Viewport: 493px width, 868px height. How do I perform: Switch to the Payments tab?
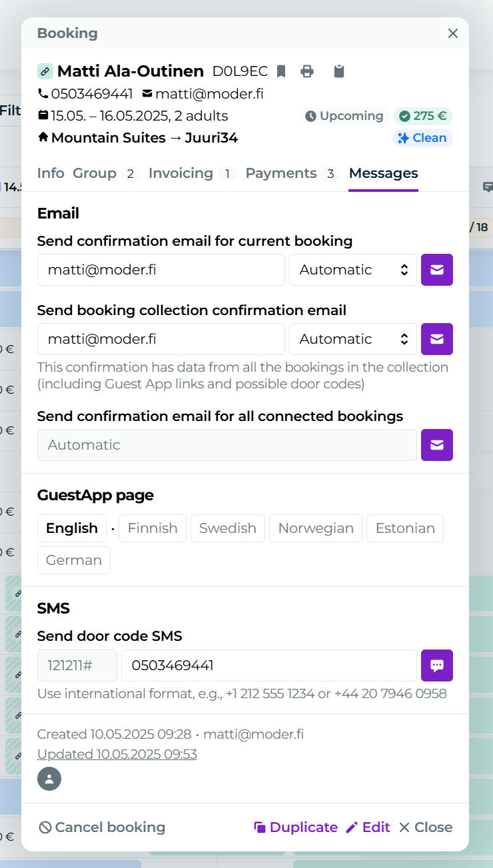tap(281, 173)
